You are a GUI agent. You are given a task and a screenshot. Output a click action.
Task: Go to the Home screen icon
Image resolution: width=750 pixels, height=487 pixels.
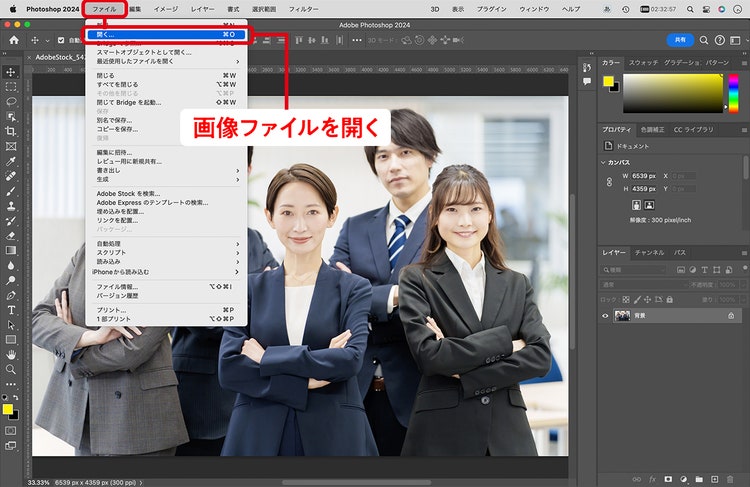(x=14, y=40)
